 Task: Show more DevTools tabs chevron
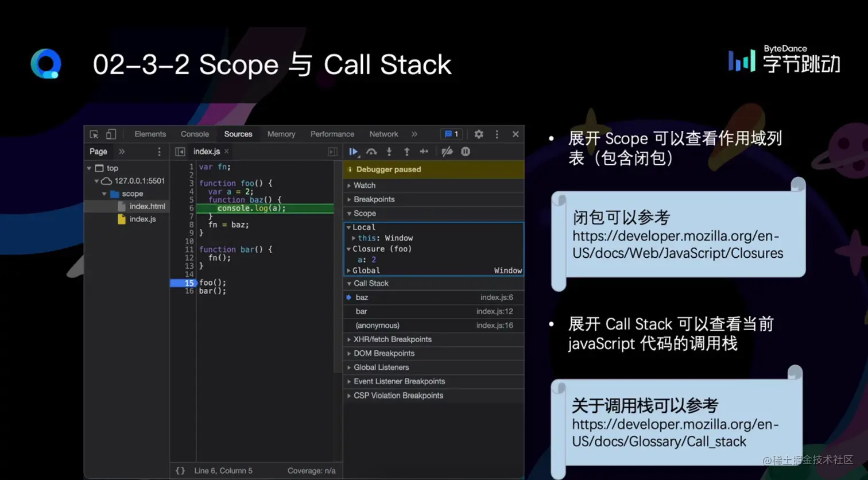[x=414, y=134]
